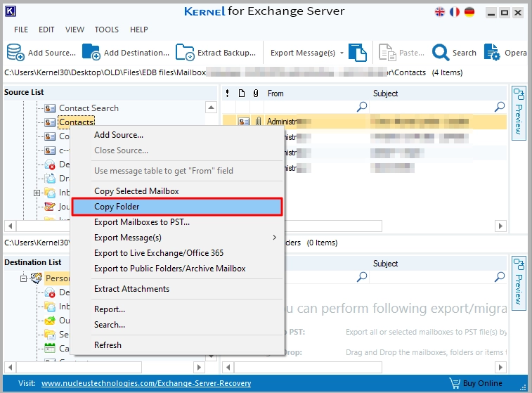Click the item type column header icon
The image size is (532, 393).
tap(242, 94)
